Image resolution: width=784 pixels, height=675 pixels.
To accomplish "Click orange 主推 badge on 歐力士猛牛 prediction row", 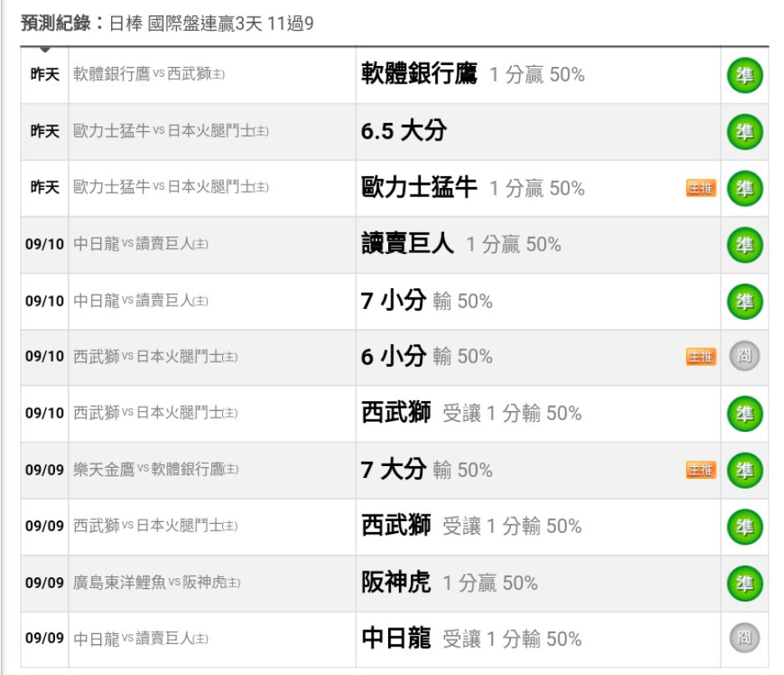I will [x=701, y=188].
